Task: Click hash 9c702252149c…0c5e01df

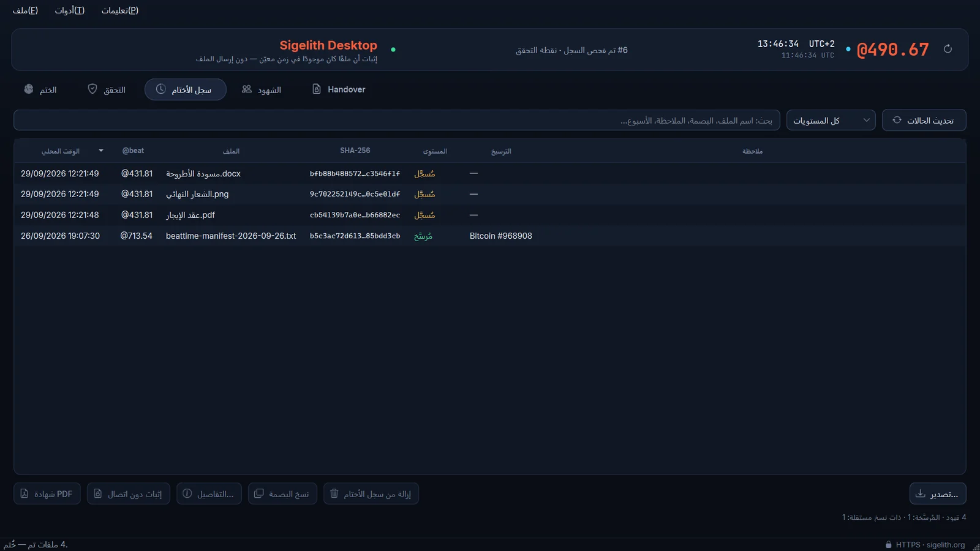Action: coord(355,194)
